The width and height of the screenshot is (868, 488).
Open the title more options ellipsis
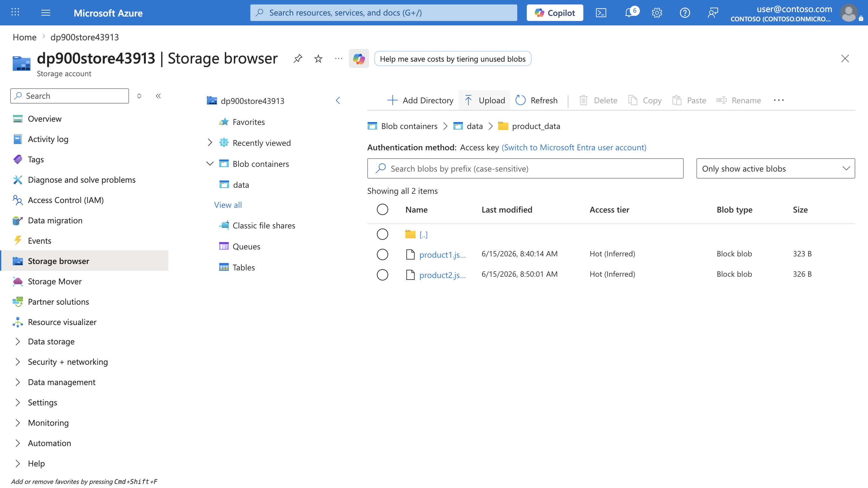pos(339,59)
